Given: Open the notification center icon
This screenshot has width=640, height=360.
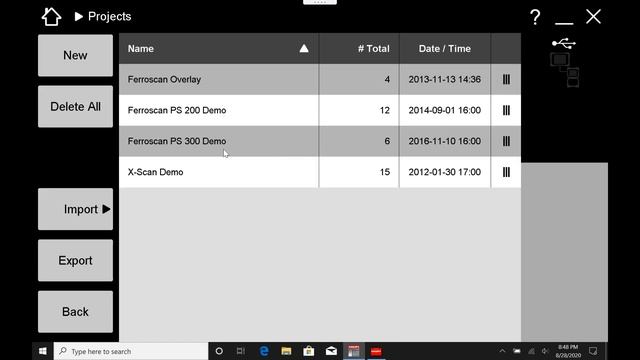Looking at the screenshot, I should coord(593,351).
